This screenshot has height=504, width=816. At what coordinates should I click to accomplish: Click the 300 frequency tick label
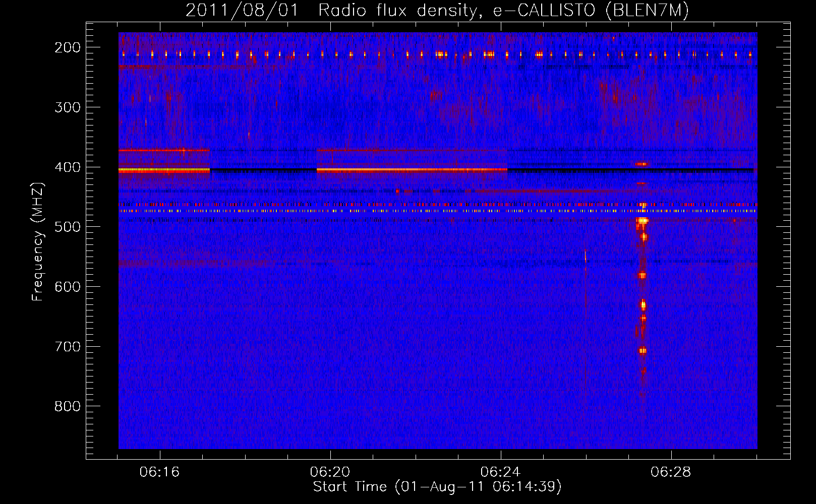pyautogui.click(x=68, y=107)
